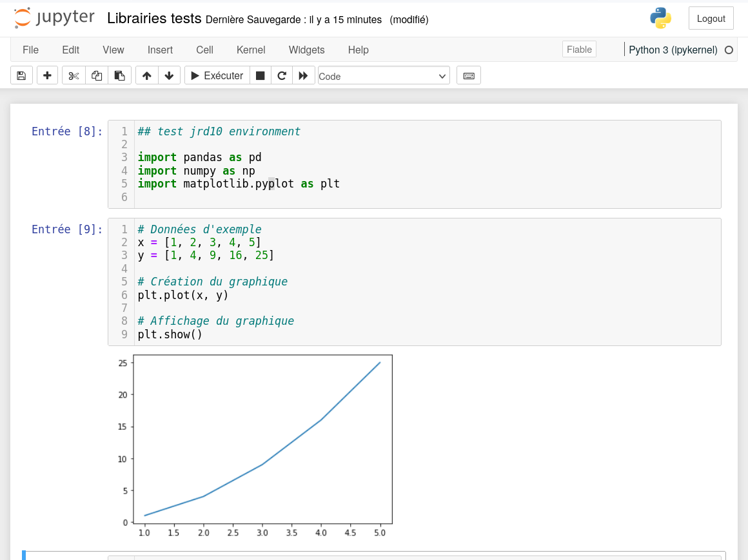Click the x = [1, 2, 3, 4, 5] line
The width and height of the screenshot is (748, 560).
tap(199, 242)
